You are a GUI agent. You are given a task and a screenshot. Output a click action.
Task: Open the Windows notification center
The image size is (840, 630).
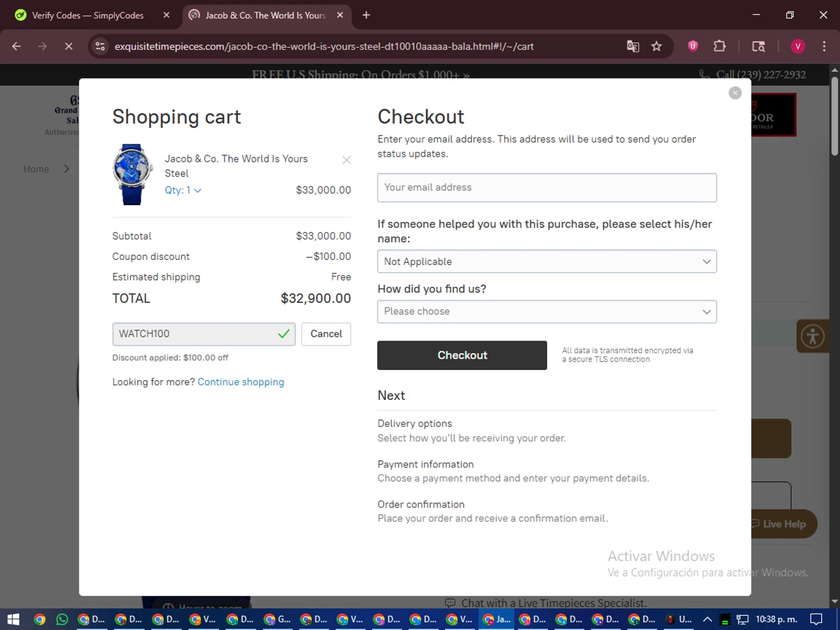[x=816, y=619]
